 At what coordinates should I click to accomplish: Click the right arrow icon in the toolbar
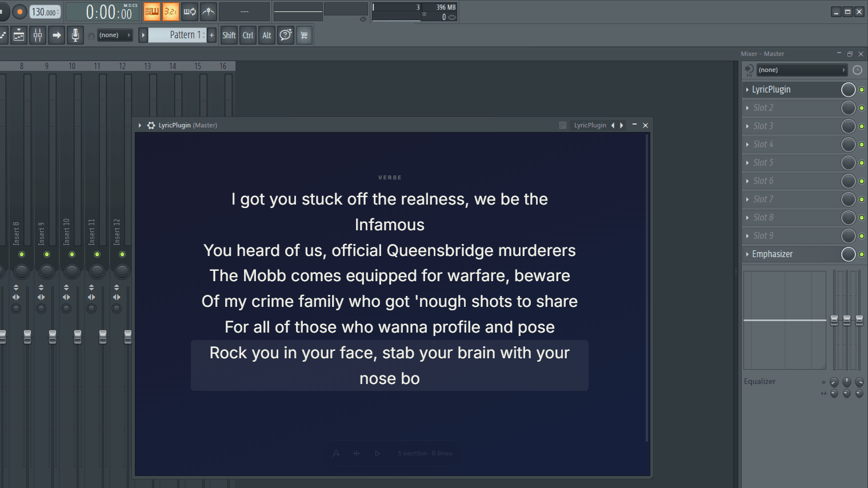point(57,35)
